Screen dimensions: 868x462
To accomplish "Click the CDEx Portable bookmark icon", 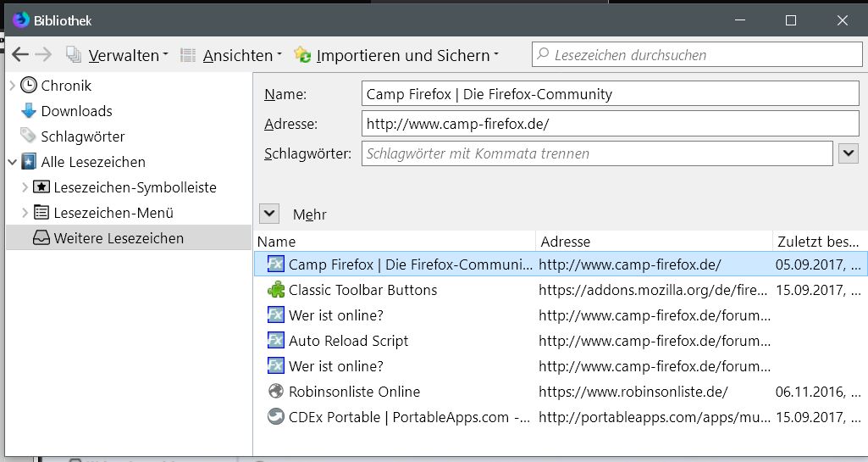I will click(276, 417).
